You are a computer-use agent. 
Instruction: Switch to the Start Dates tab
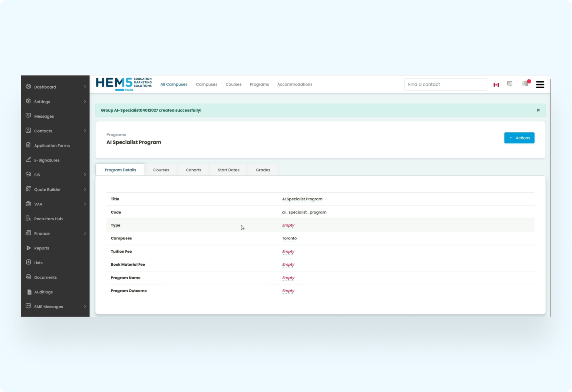(229, 170)
